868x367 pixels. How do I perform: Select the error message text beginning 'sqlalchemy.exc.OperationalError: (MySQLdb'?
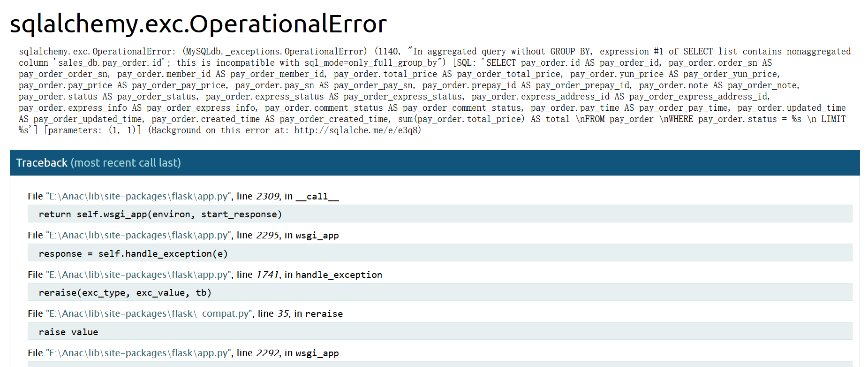tap(435, 91)
